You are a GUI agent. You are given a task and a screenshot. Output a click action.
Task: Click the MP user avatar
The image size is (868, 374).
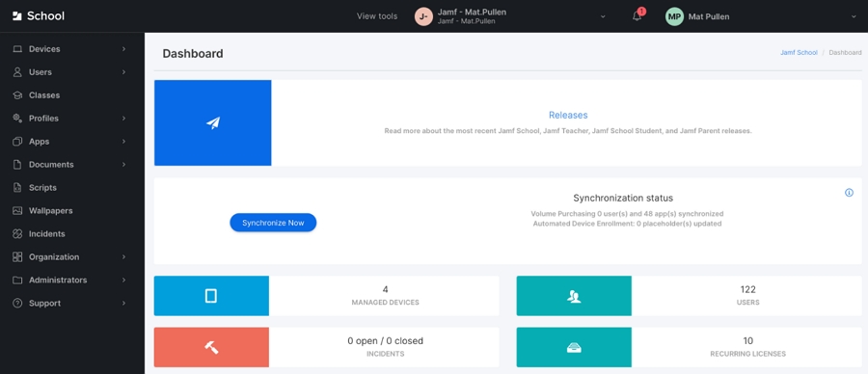[x=674, y=16]
